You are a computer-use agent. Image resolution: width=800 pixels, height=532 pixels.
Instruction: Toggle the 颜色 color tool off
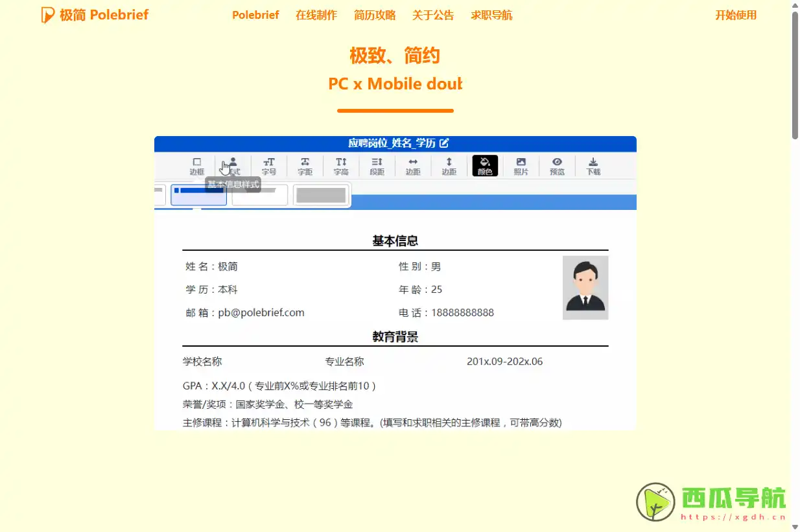pos(485,165)
